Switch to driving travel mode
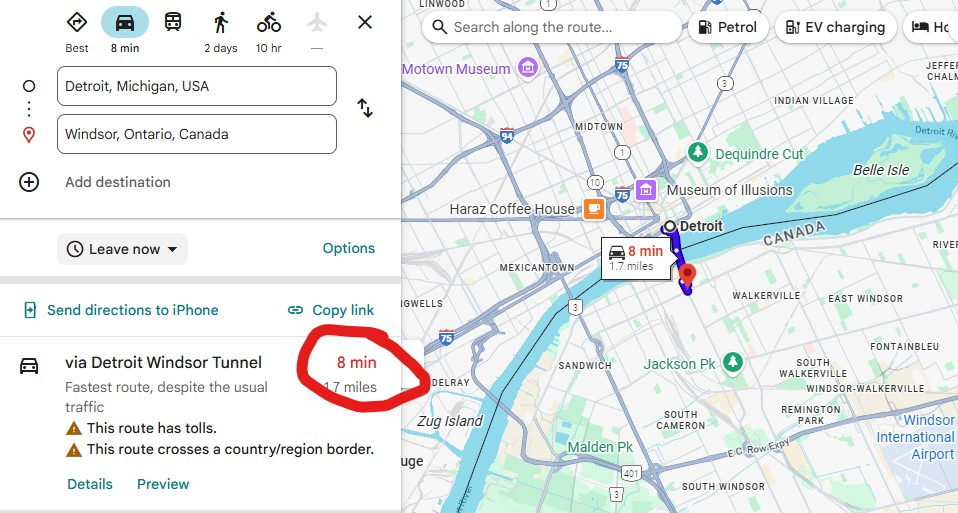Screen dimensions: 958x513 click(125, 23)
